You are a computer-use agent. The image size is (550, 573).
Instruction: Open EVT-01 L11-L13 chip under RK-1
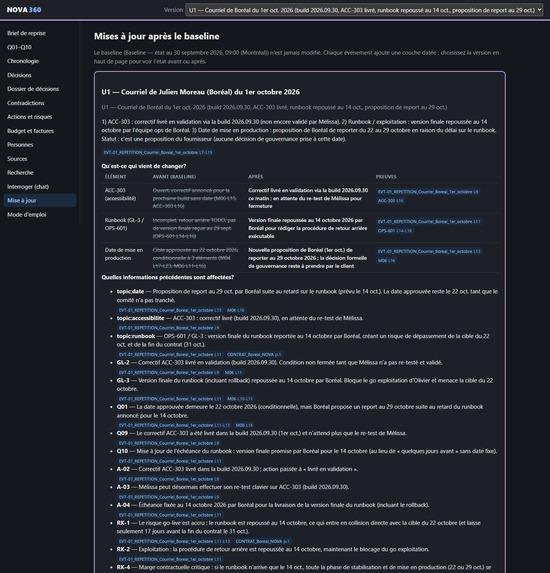click(174, 541)
